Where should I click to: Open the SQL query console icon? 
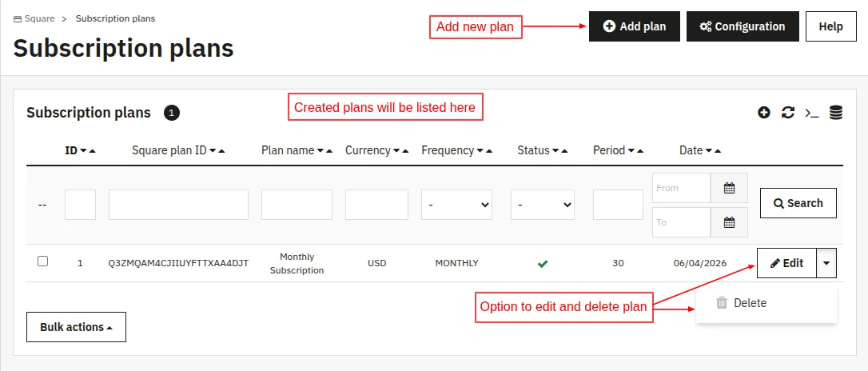(811, 113)
